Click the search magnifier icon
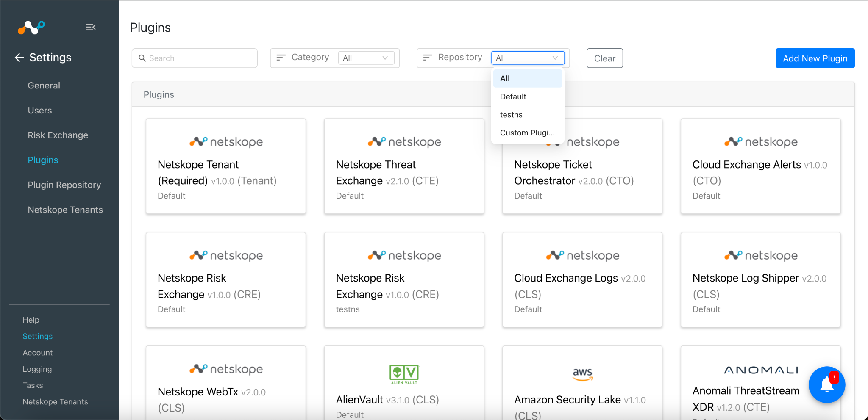The height and width of the screenshot is (420, 868). tap(142, 58)
